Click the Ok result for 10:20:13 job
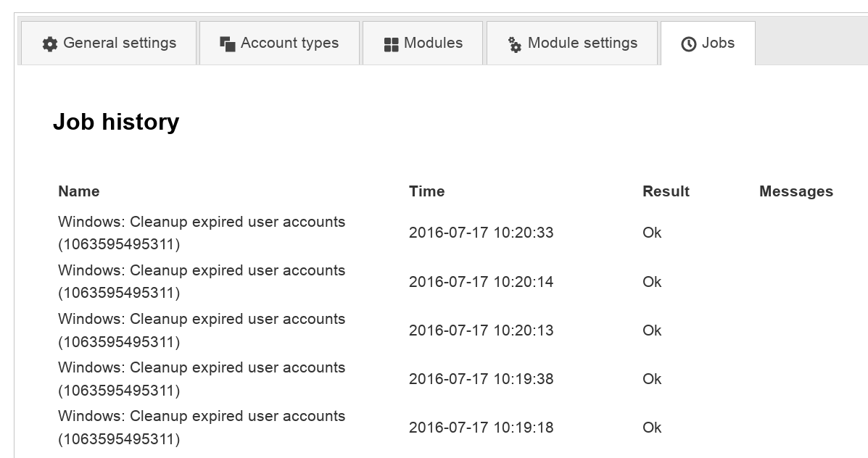Viewport: 868px width, 458px height. click(652, 330)
